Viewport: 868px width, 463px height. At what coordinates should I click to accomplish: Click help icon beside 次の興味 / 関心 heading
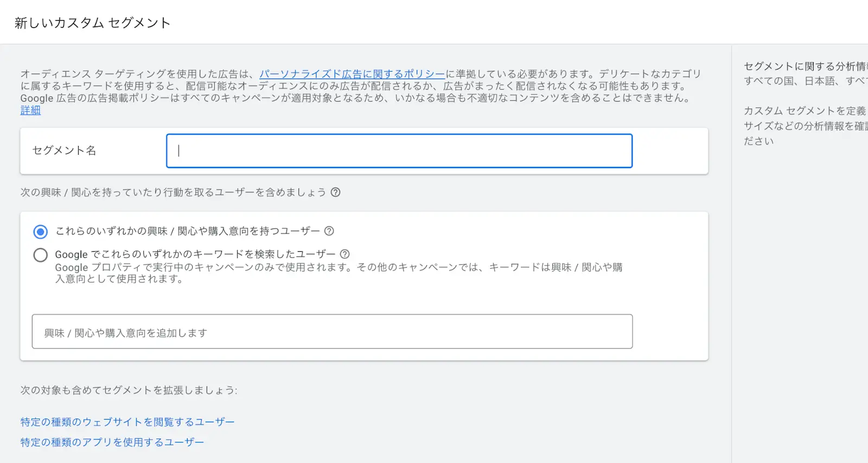[x=335, y=192]
